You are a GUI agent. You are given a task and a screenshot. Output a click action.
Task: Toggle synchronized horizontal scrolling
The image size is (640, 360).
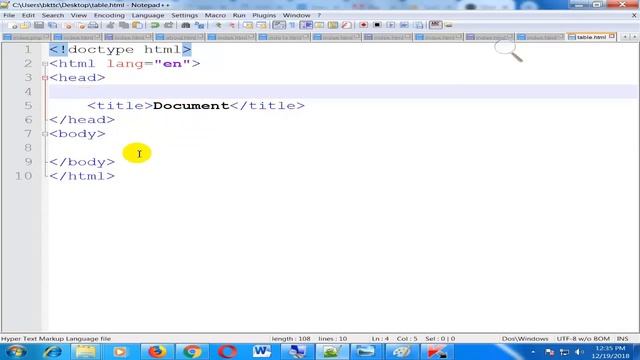[261, 25]
